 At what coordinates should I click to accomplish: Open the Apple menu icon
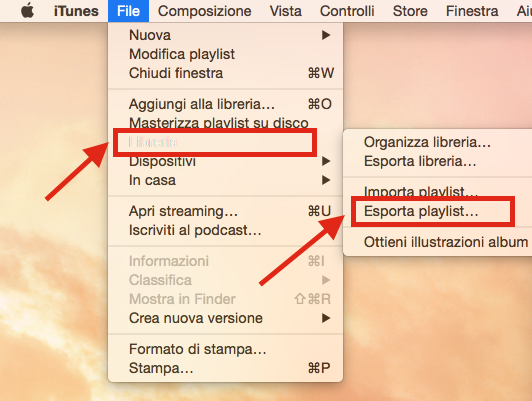(28, 11)
